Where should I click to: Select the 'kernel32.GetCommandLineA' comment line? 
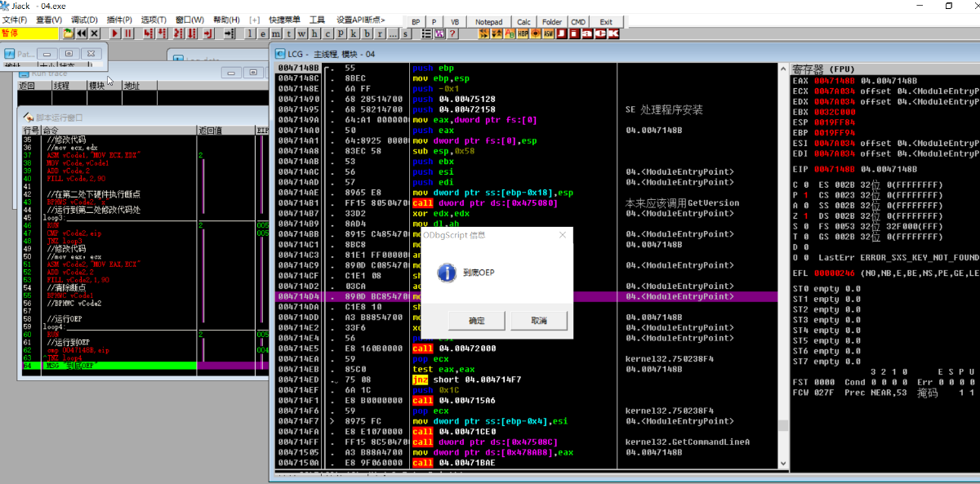(x=687, y=442)
